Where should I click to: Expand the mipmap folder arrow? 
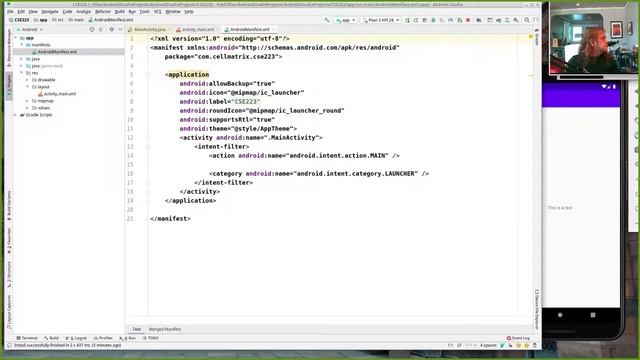tap(28, 101)
